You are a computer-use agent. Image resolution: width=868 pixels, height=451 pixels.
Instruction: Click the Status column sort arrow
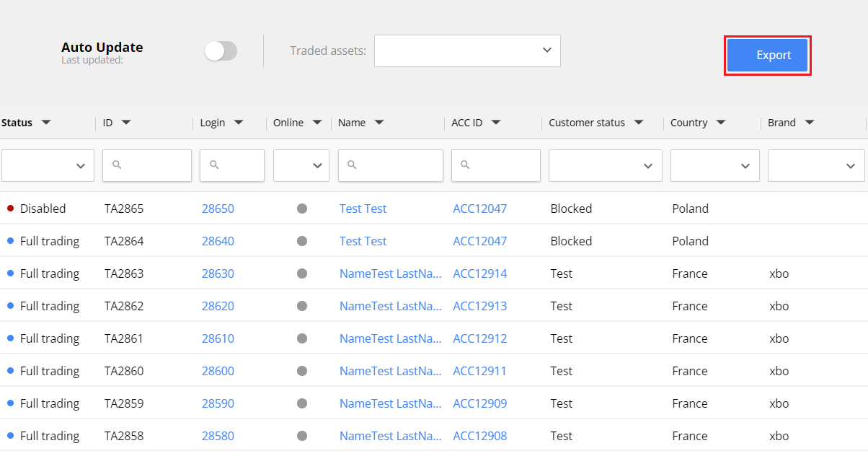[x=46, y=123]
